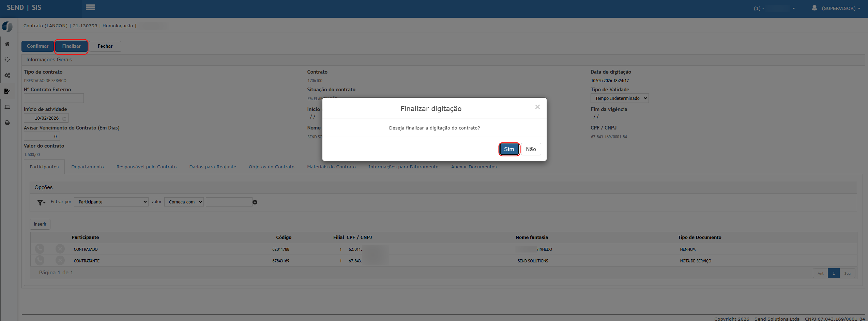868x321 pixels.
Task: Click the home icon in the sidebar
Action: coord(7,44)
